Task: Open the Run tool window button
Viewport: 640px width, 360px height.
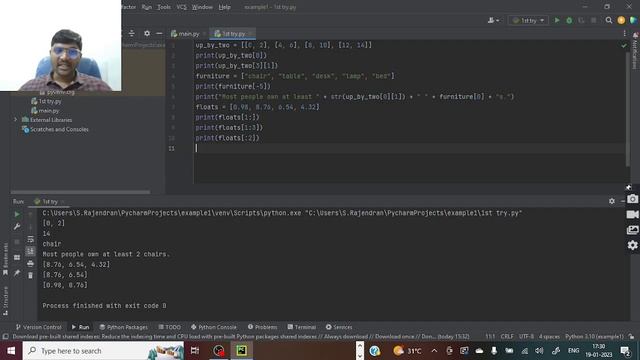Action: pyautogui.click(x=80, y=327)
